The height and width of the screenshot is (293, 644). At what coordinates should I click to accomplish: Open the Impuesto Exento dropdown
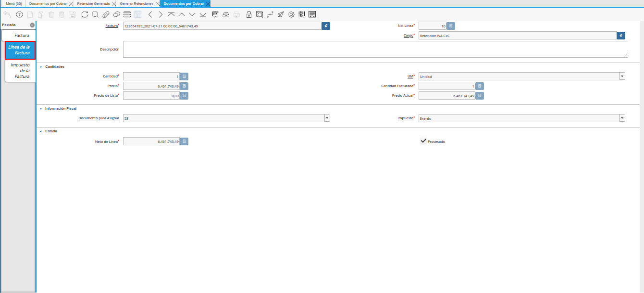pyautogui.click(x=622, y=118)
